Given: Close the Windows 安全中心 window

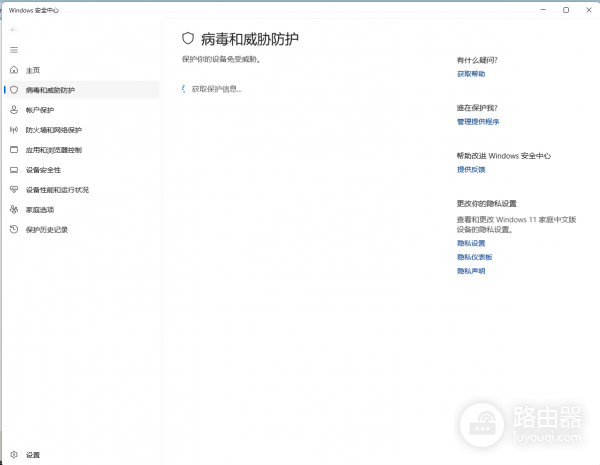Looking at the screenshot, I should (589, 10).
